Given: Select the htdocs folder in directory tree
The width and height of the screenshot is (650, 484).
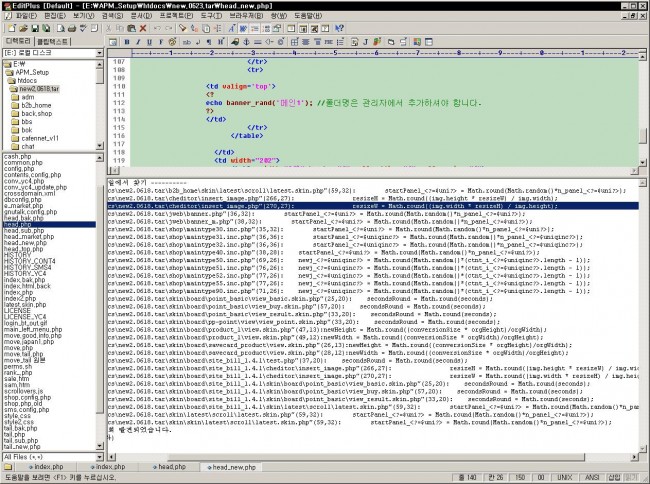Looking at the screenshot, I should 30,80.
